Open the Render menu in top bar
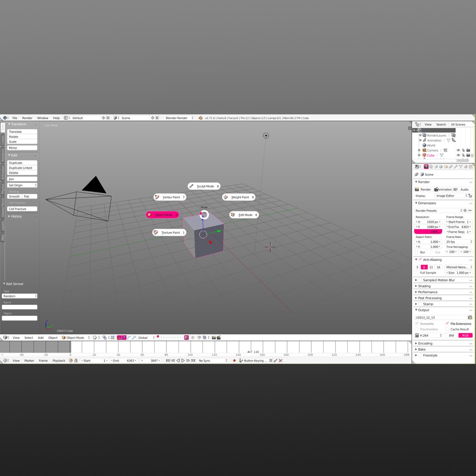The width and height of the screenshot is (476, 476). click(27, 118)
